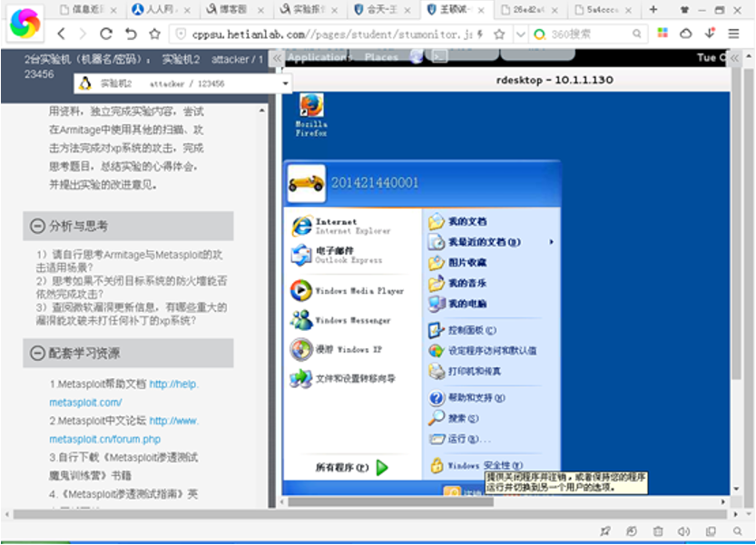Expand 我最近的文档 submenu
The image size is (756, 545).
point(491,242)
